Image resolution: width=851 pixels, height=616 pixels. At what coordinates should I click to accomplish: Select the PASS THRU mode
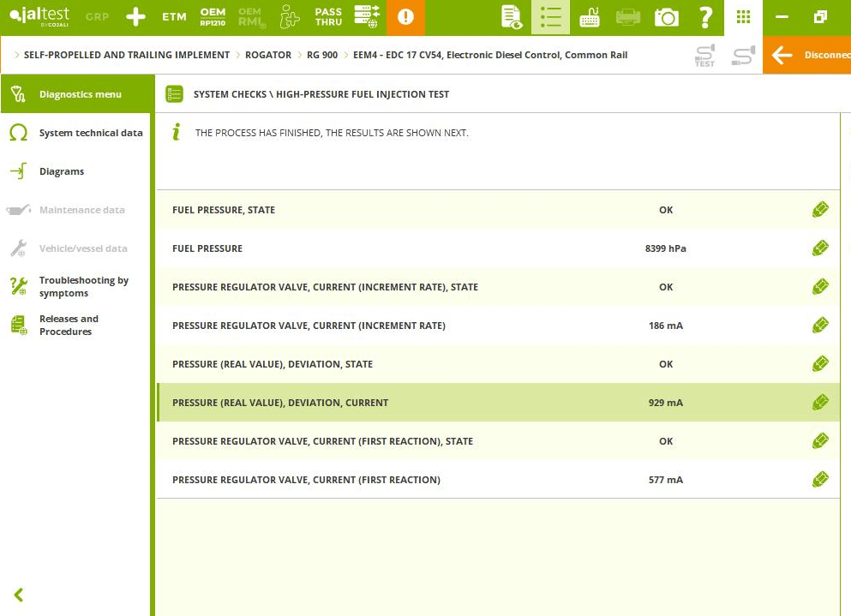pyautogui.click(x=328, y=17)
